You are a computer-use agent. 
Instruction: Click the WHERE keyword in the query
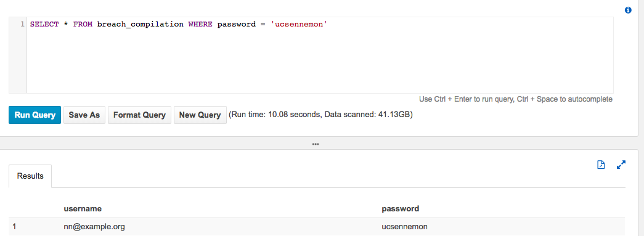[200, 24]
